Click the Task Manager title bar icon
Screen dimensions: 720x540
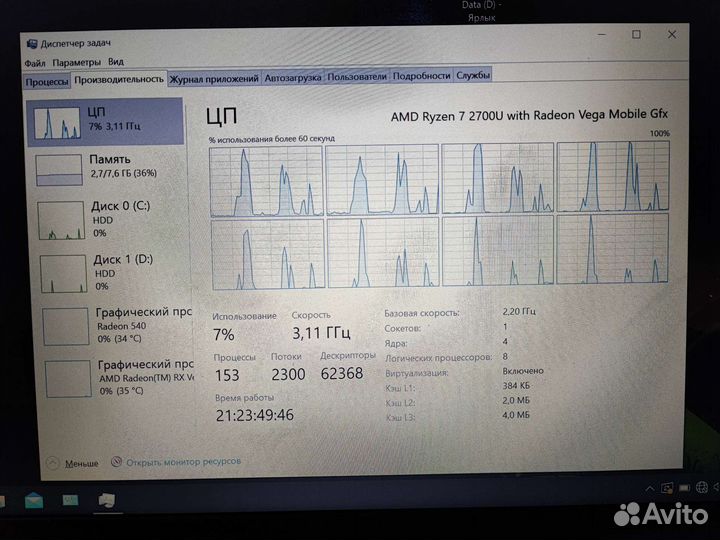pos(32,44)
